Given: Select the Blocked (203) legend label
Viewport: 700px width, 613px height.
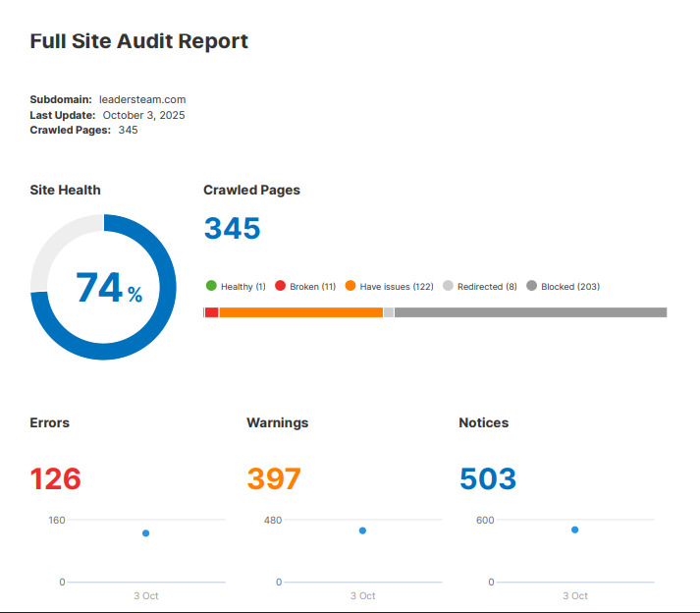Looking at the screenshot, I should coord(570,287).
